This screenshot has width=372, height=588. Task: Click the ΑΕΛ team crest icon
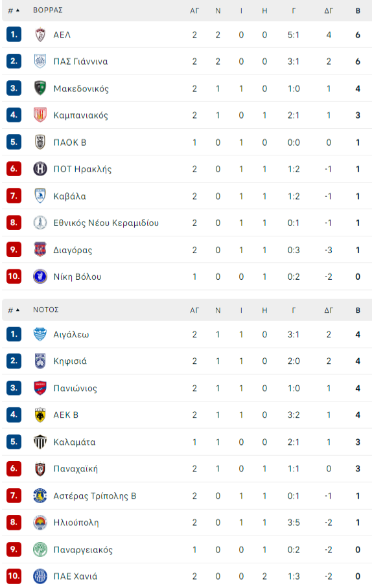40,34
